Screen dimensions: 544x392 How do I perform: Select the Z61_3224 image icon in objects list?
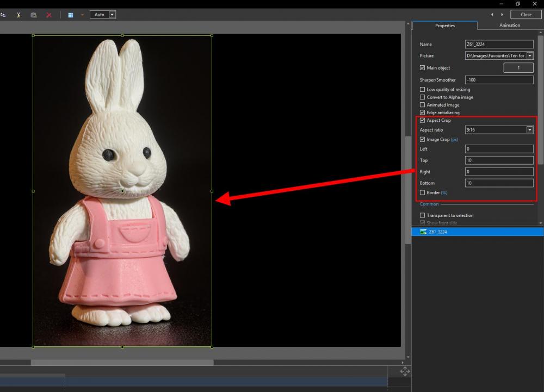point(423,232)
